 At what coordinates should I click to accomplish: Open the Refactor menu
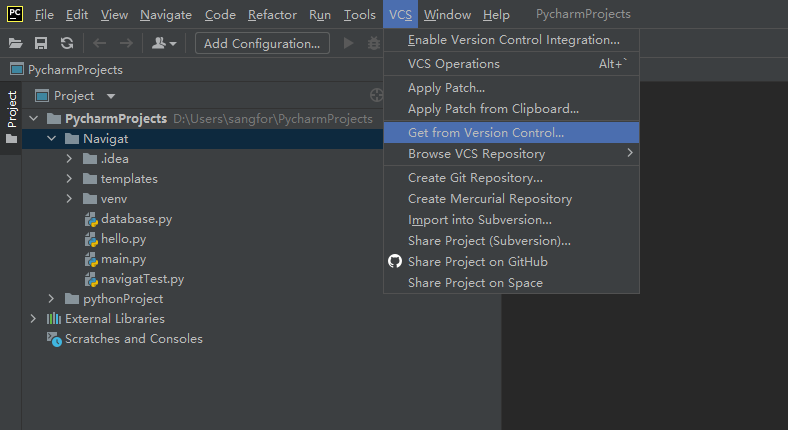(272, 15)
